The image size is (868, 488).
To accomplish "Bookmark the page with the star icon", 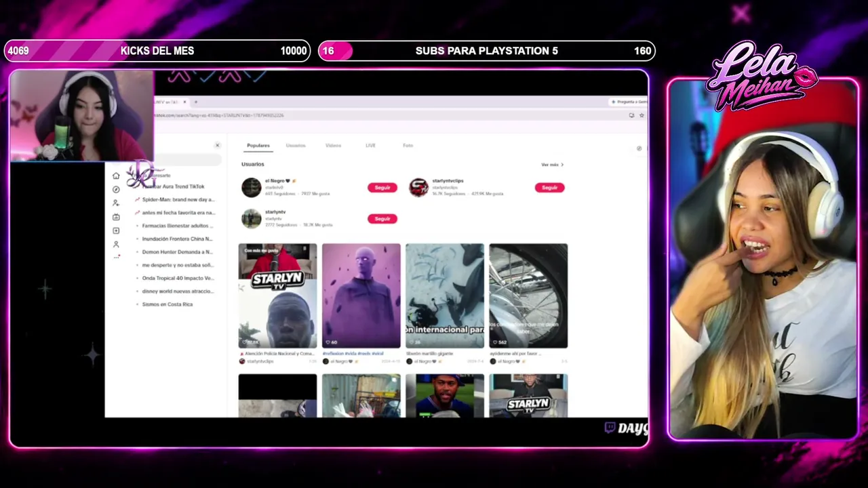I will tap(642, 115).
